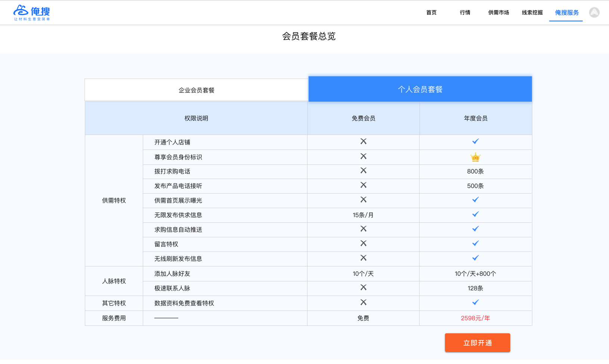Screen dimensions: 609x364
Task: Open the user avatar icon
Action: pyautogui.click(x=594, y=12)
